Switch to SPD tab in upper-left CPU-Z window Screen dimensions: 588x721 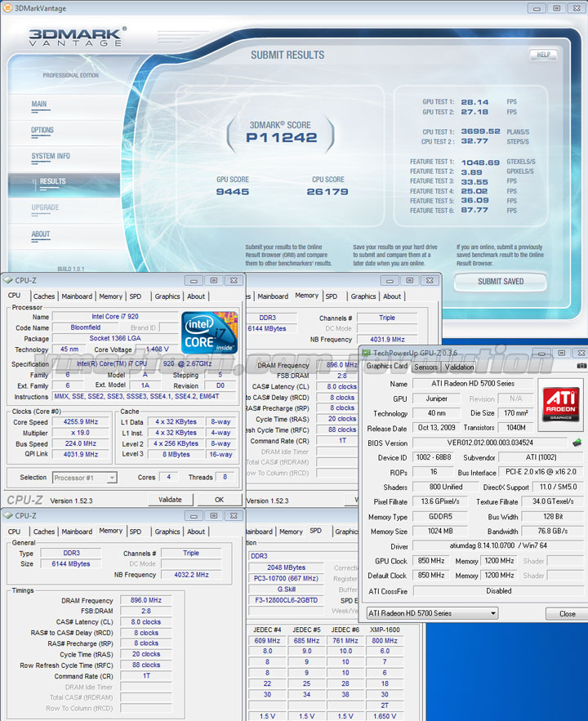click(136, 296)
